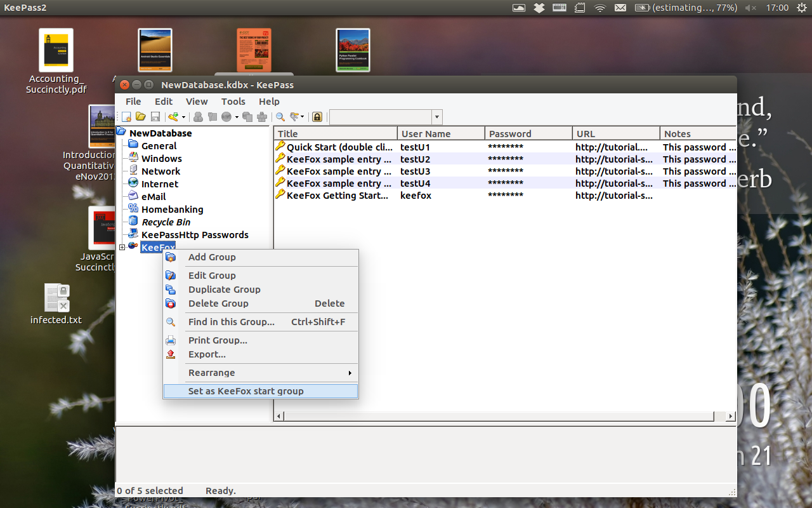The image size is (812, 508).
Task: Open the Find magnifier toolbar icon
Action: click(280, 117)
